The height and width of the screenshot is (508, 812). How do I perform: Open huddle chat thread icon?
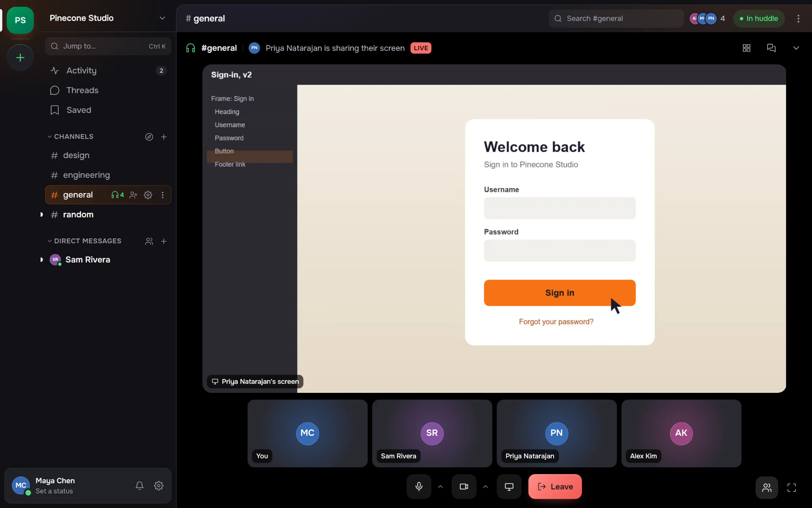coord(771,48)
